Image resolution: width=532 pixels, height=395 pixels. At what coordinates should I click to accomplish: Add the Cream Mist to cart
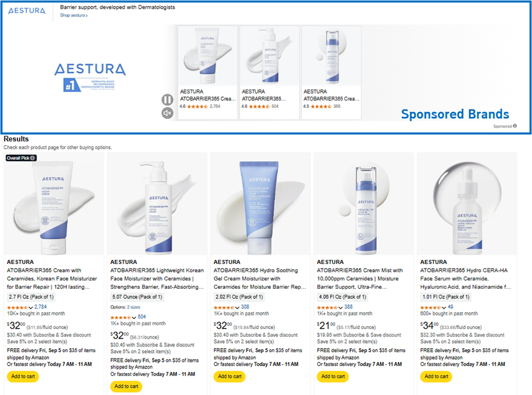pos(333,376)
